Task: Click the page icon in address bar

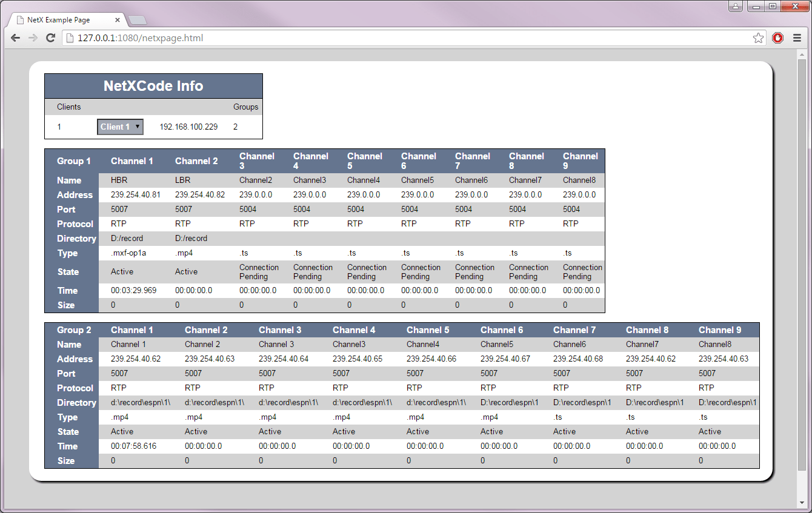Action: (70, 38)
